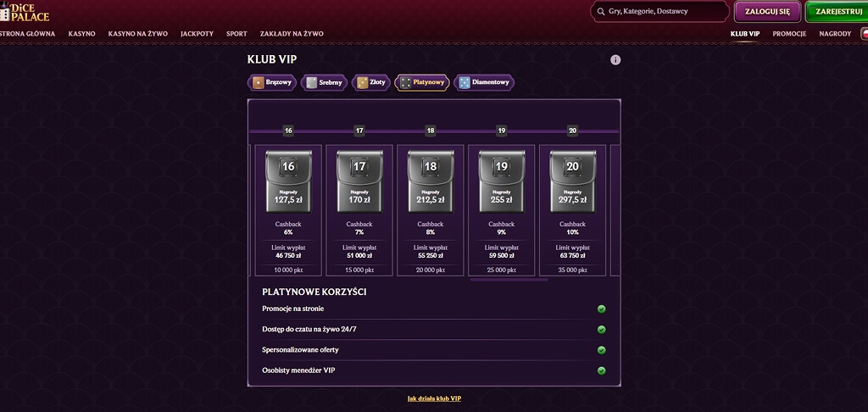Image resolution: width=868 pixels, height=412 pixels.
Task: Click the Polish flag language icon
Action: coord(865,34)
